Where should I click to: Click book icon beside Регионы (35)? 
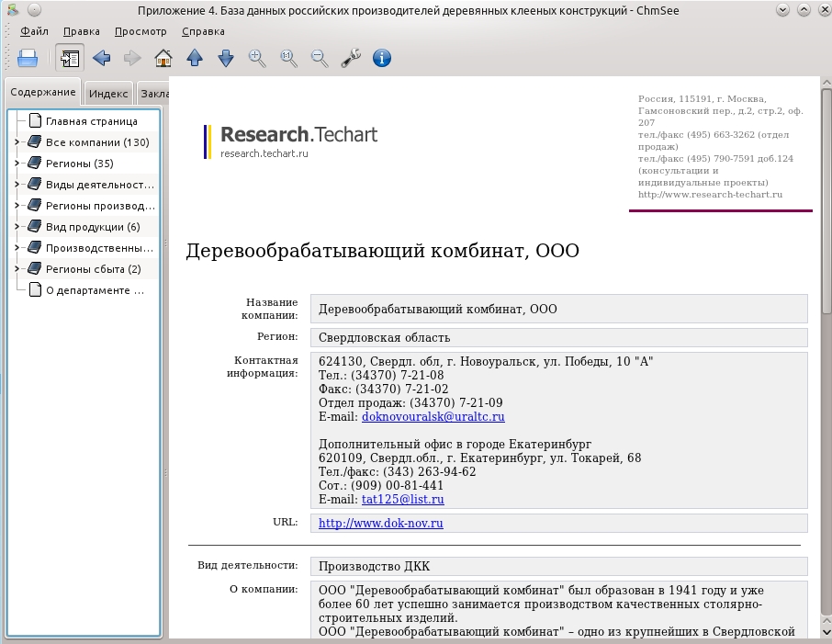35,163
